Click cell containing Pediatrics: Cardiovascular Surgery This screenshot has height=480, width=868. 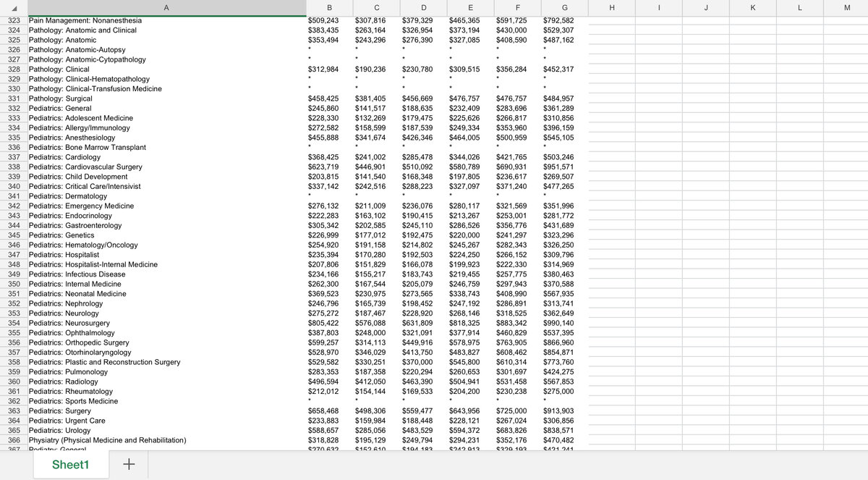pos(85,167)
